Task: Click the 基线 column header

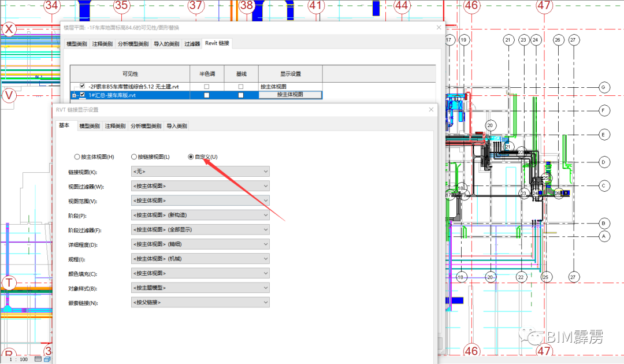Action: (241, 74)
